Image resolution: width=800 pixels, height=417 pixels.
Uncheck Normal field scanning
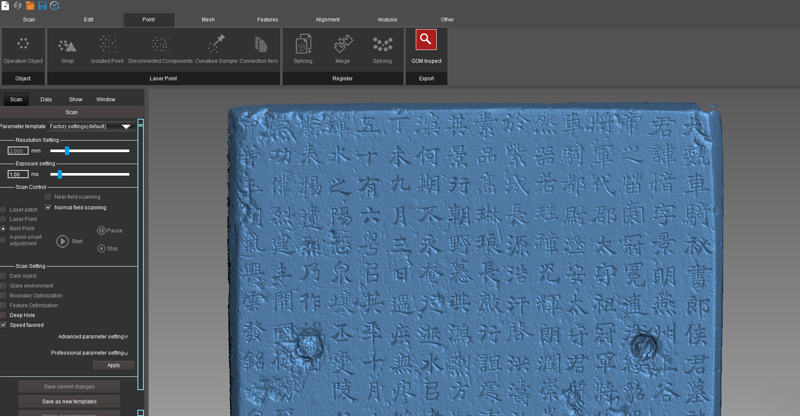click(x=48, y=207)
